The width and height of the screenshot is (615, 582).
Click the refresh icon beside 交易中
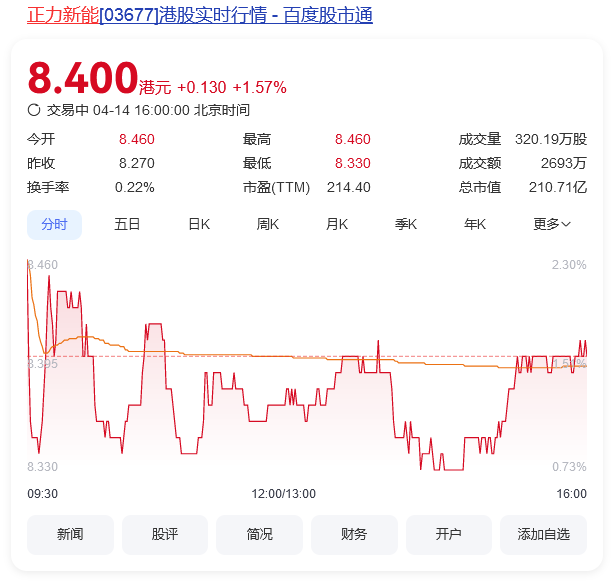34,110
